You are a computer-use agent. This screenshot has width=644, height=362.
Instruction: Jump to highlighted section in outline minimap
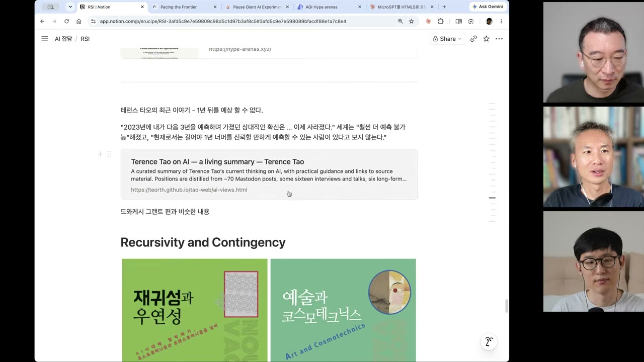pos(492,198)
